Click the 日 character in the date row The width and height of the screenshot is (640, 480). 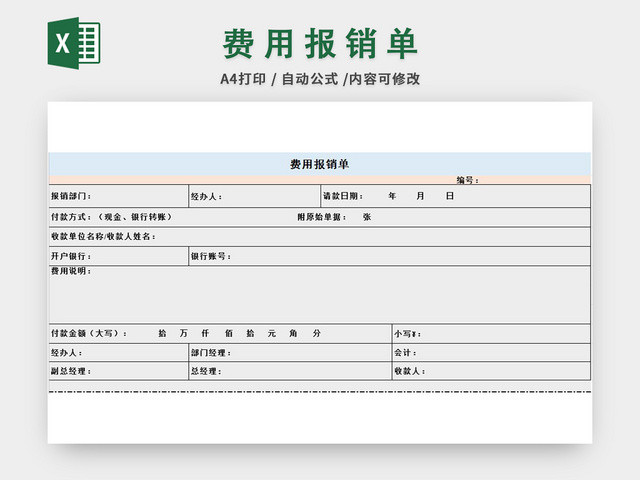[450, 196]
